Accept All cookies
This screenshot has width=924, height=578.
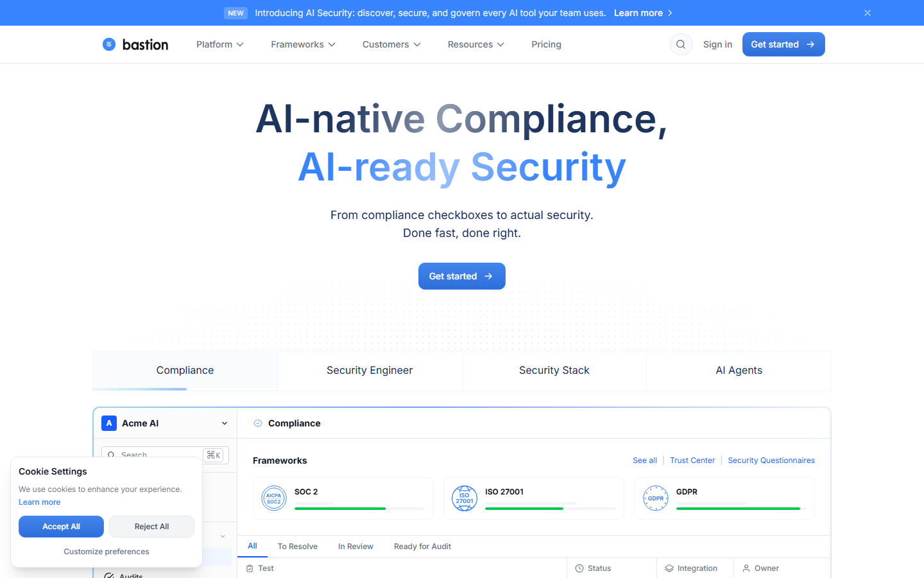pos(61,527)
